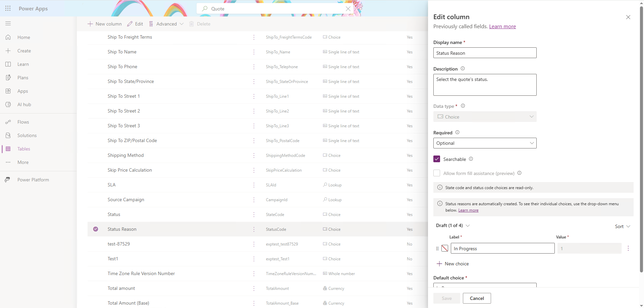Image resolution: width=644 pixels, height=308 pixels.
Task: Expand the Advanced toolbar menu
Action: [166, 24]
